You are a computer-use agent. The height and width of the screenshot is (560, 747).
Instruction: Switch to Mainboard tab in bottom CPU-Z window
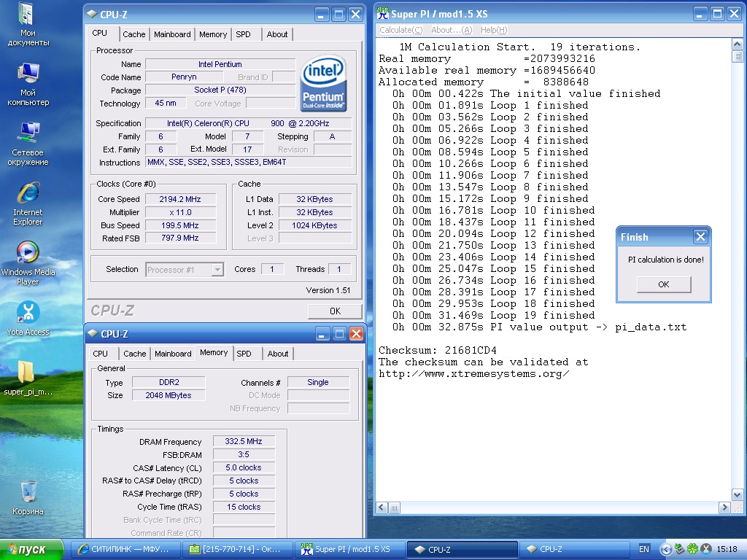[173, 354]
